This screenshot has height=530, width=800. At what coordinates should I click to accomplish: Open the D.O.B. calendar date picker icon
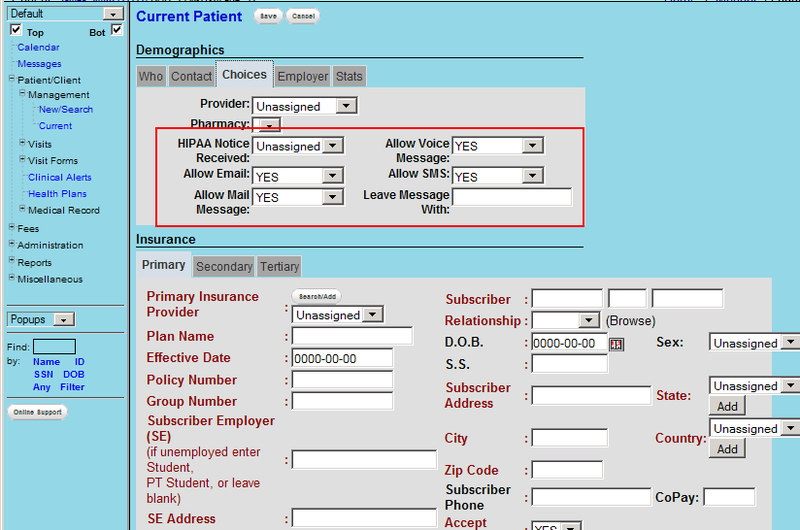coord(616,344)
